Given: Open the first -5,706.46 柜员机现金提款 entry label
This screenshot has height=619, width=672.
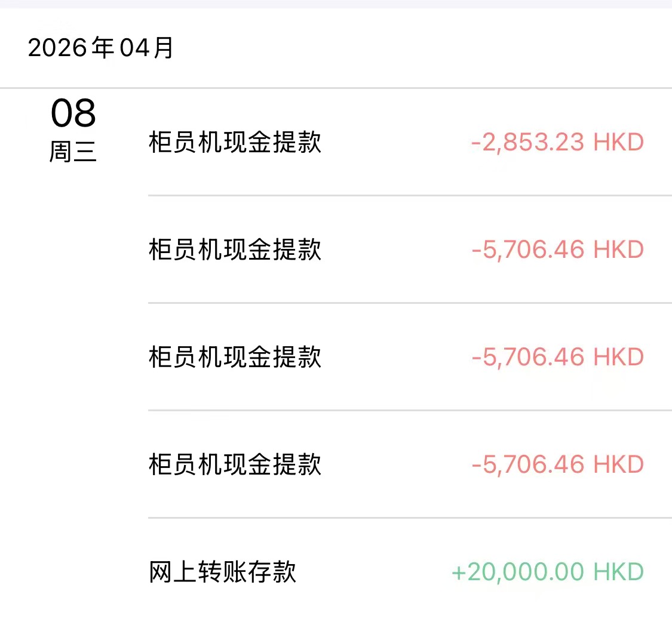Looking at the screenshot, I should click(235, 250).
